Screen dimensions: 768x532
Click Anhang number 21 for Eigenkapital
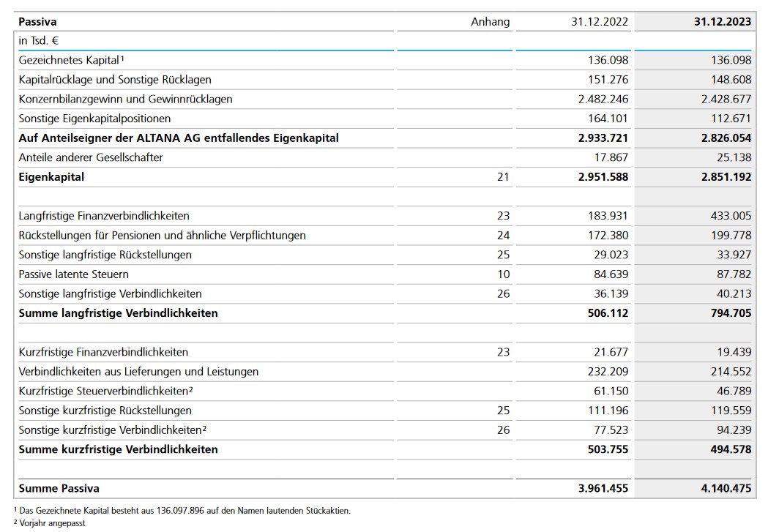click(x=503, y=176)
